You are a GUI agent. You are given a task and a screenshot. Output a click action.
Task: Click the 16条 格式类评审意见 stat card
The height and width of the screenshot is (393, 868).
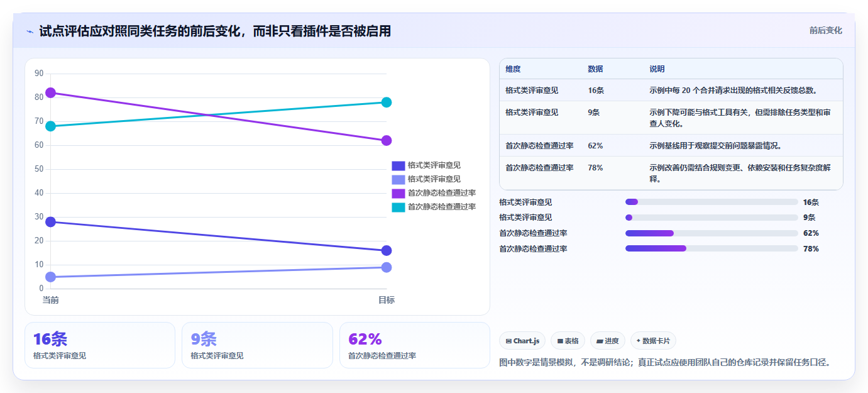click(x=100, y=345)
